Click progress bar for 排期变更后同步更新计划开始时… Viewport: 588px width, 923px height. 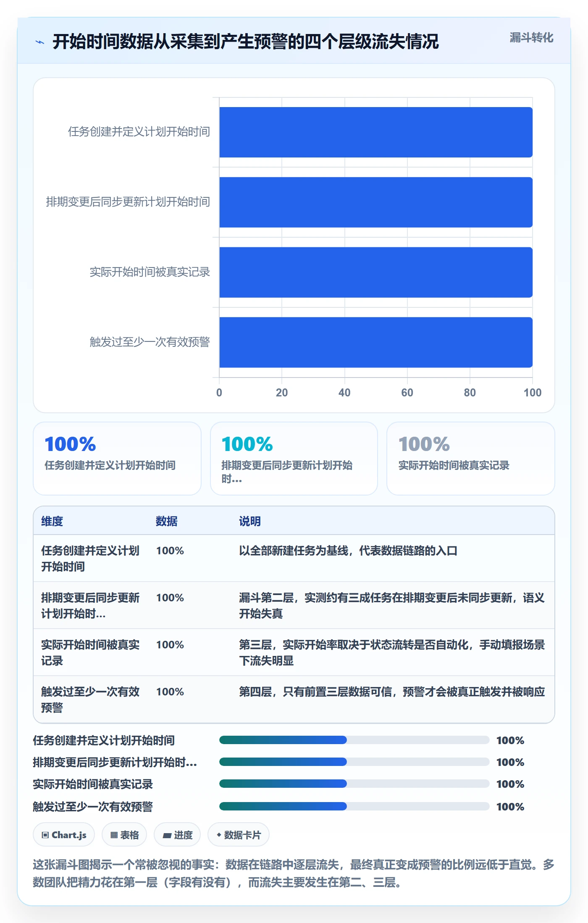[354, 762]
